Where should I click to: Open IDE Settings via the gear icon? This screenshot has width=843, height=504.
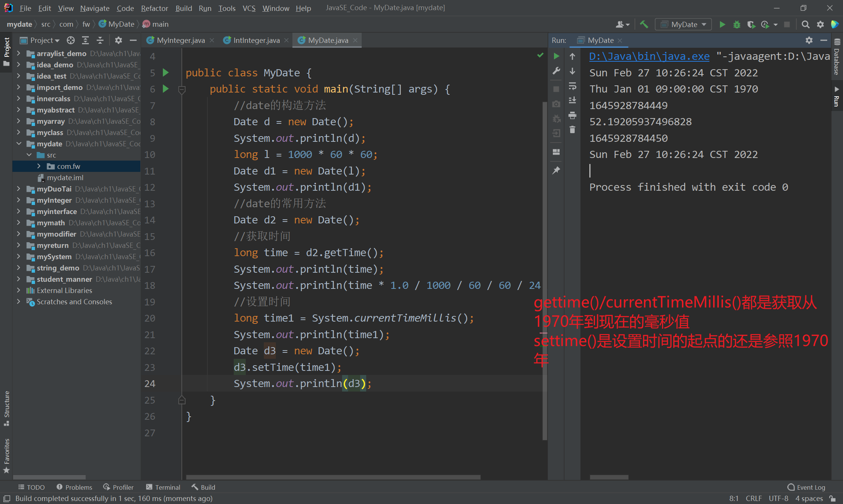coord(820,24)
